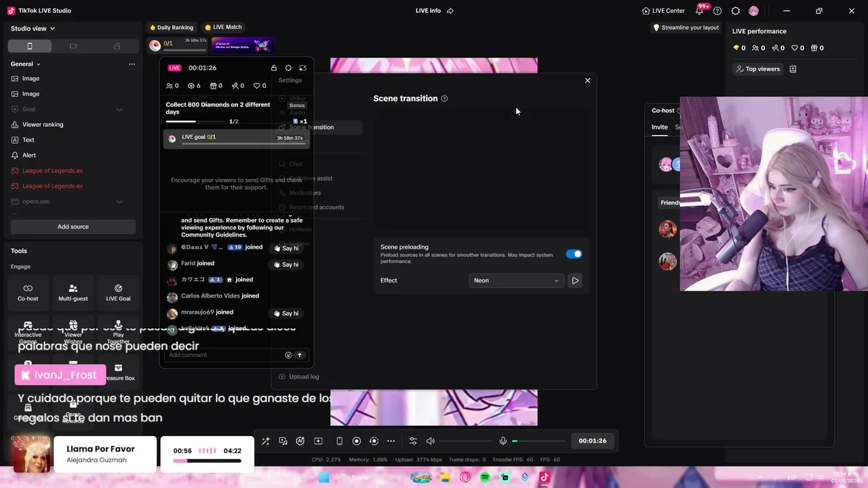Click the add screen clip icon in bottom toolbar
Screen dimensions: 868x488
pos(318,441)
